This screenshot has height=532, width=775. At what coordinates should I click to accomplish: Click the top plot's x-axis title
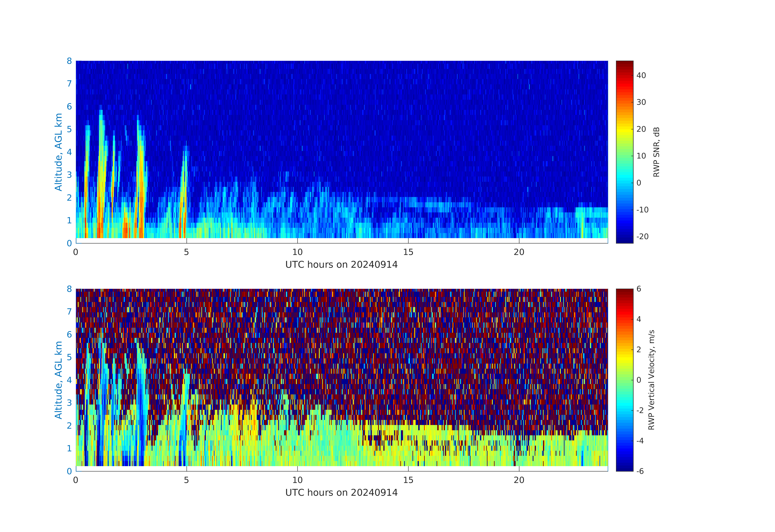(x=341, y=264)
